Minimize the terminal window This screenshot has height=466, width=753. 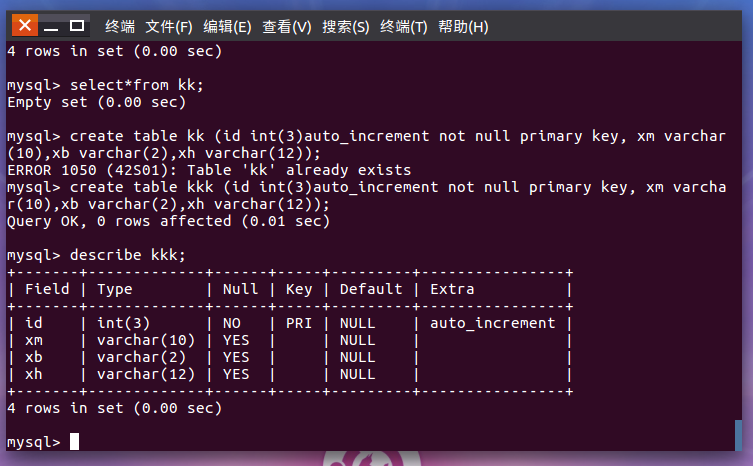tap(51, 27)
